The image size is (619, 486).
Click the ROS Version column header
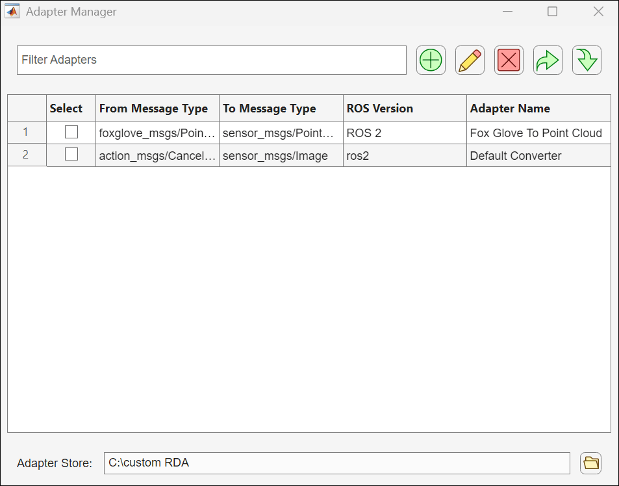tap(405, 108)
